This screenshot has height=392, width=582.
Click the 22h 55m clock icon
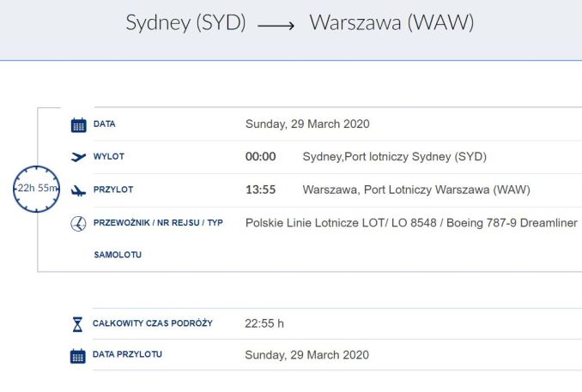[36, 189]
